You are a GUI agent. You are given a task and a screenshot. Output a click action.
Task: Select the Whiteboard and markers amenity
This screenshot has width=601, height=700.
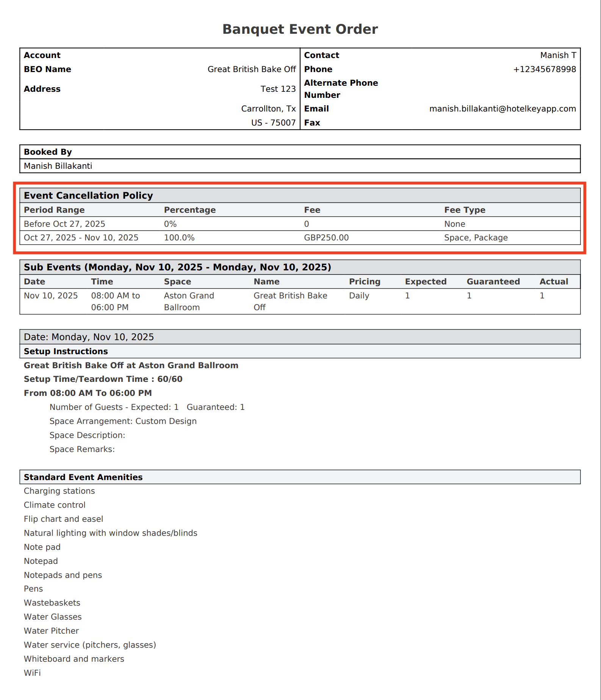[74, 659]
